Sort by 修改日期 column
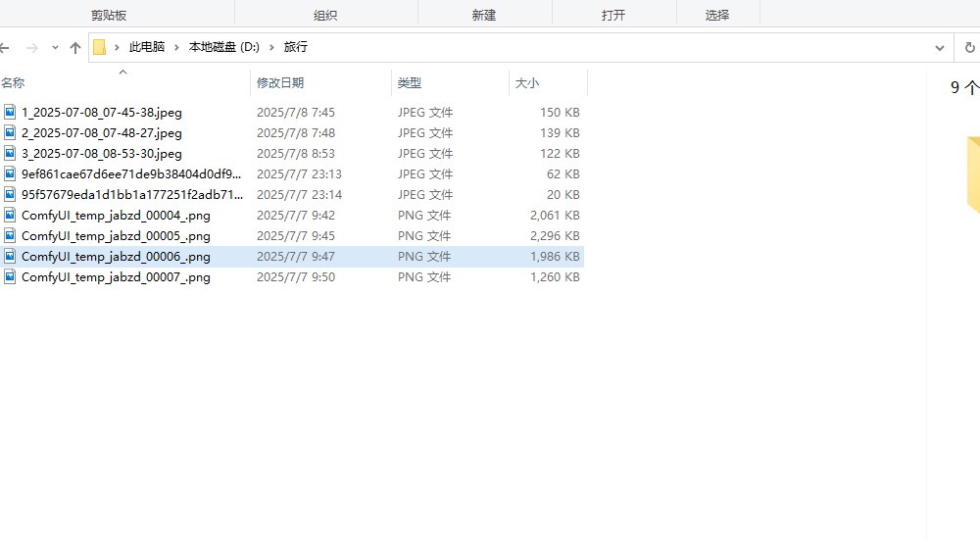This screenshot has width=980, height=541. pos(280,82)
